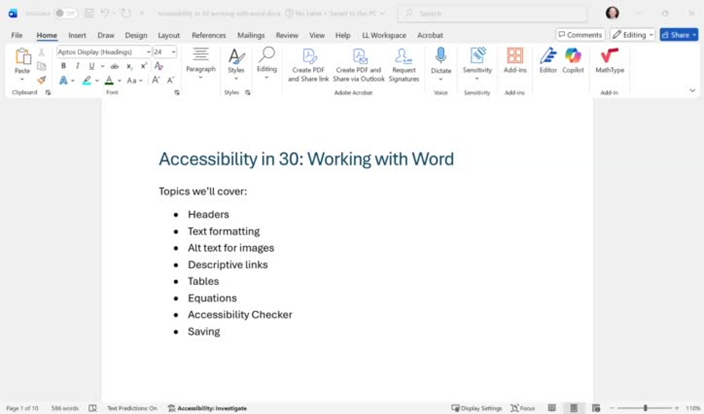Click Accessibility: Investigate in status bar
The height and width of the screenshot is (414, 704).
click(207, 408)
